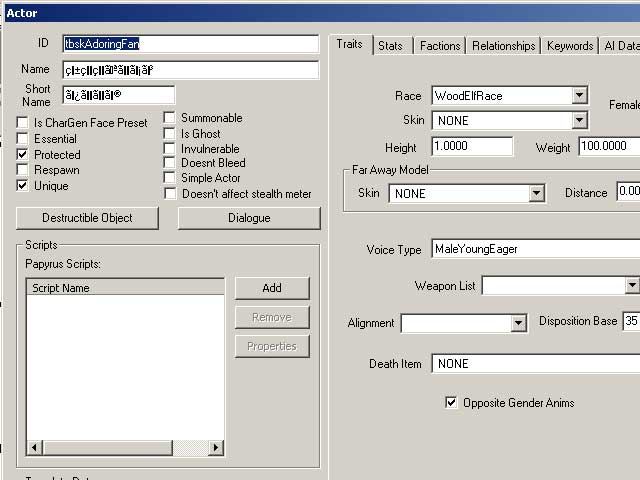Toggle the Is CharGen Face Preset checkbox
This screenshot has height=480, width=640.
pyautogui.click(x=22, y=122)
